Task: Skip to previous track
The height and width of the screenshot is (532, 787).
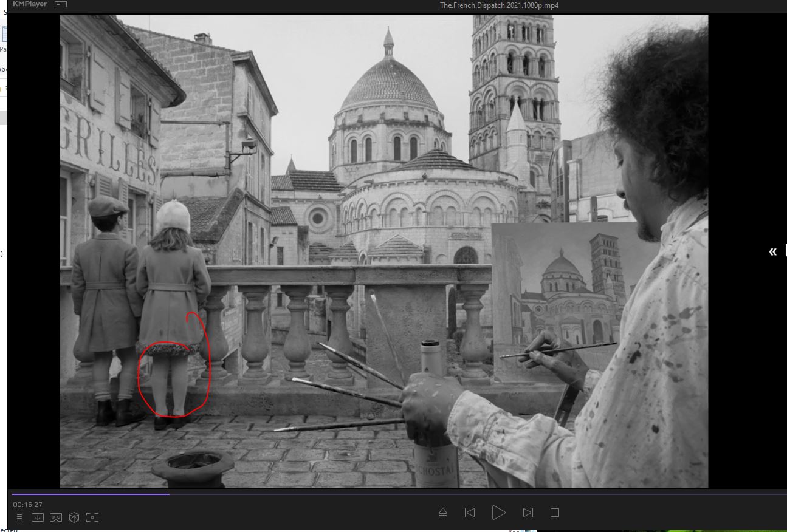Action: click(x=470, y=513)
